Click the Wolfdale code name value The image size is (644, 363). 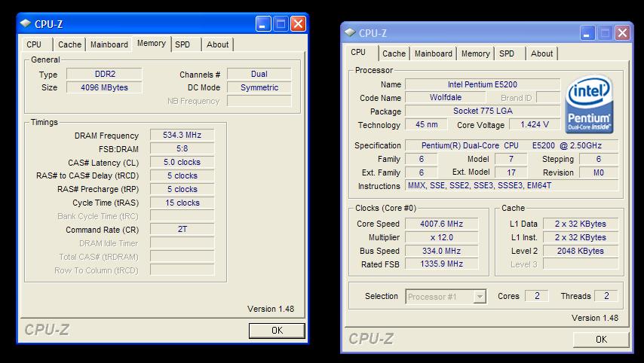(446, 98)
